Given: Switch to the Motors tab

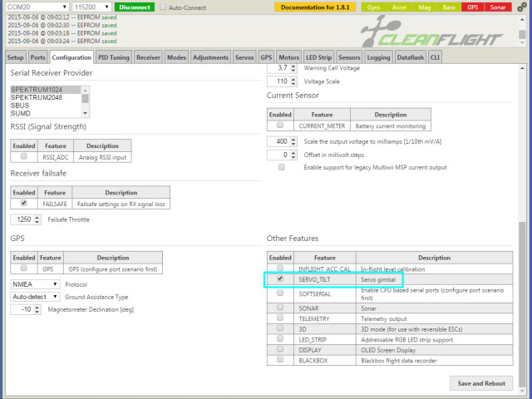Looking at the screenshot, I should (288, 57).
